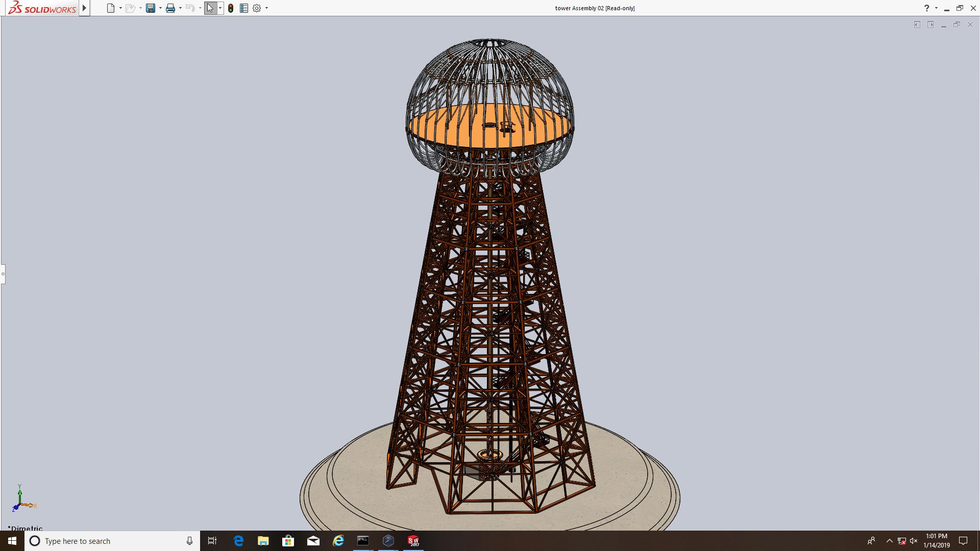Click the New document icon
The width and height of the screenshot is (980, 551).
click(110, 8)
